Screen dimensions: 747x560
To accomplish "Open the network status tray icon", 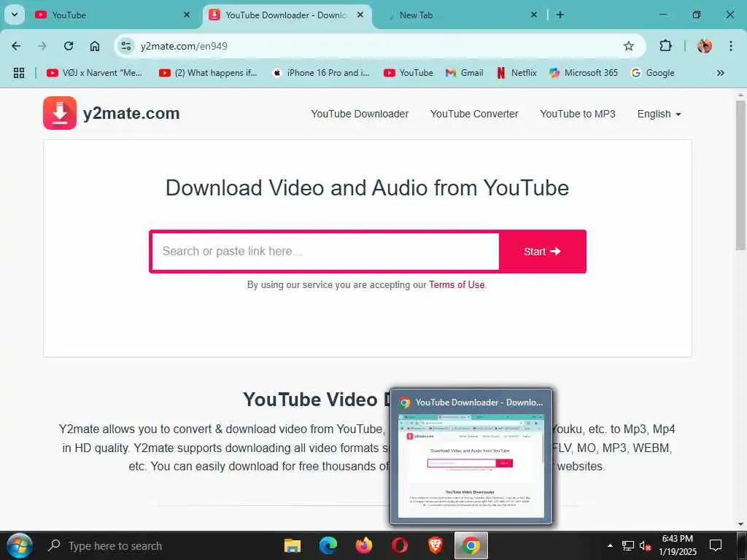I will click(x=628, y=545).
